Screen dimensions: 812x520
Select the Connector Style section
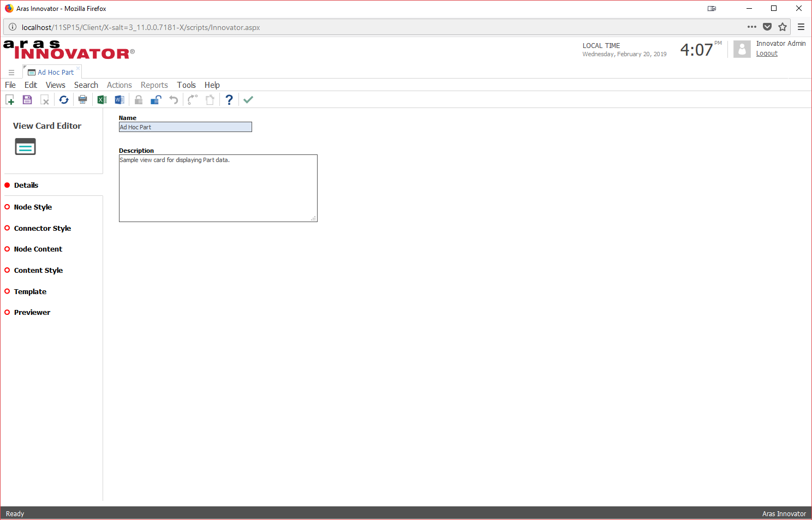click(43, 229)
